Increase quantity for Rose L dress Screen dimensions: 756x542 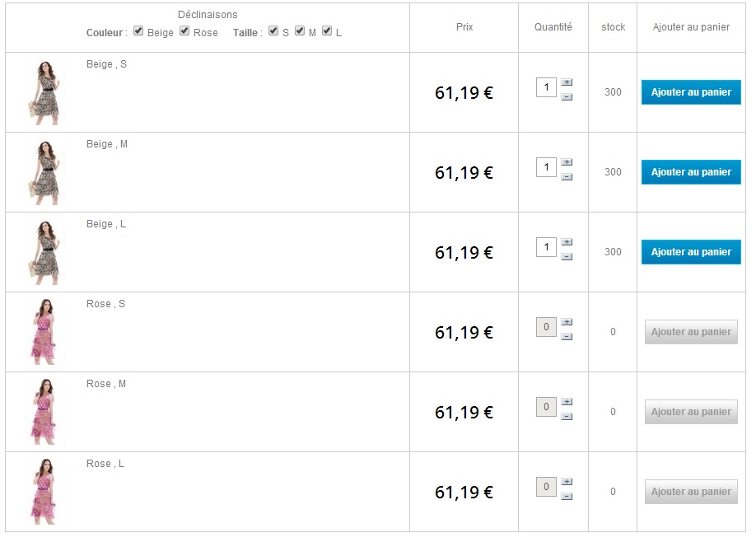[x=567, y=482]
